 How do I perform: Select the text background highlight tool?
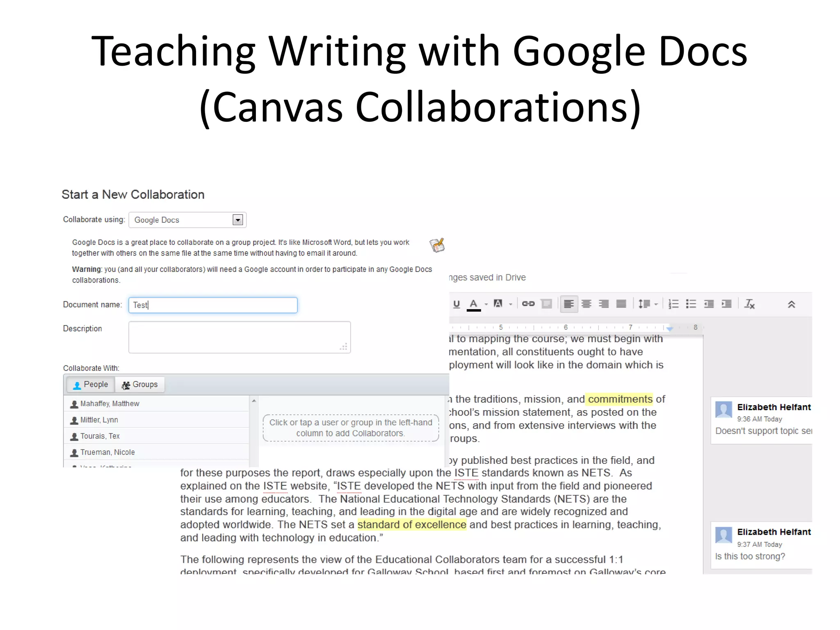(x=498, y=304)
